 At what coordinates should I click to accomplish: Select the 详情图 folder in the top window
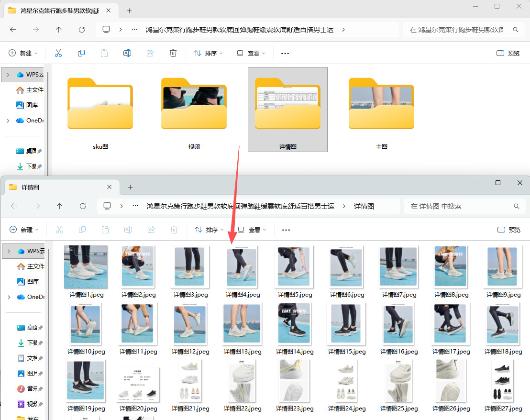point(287,110)
